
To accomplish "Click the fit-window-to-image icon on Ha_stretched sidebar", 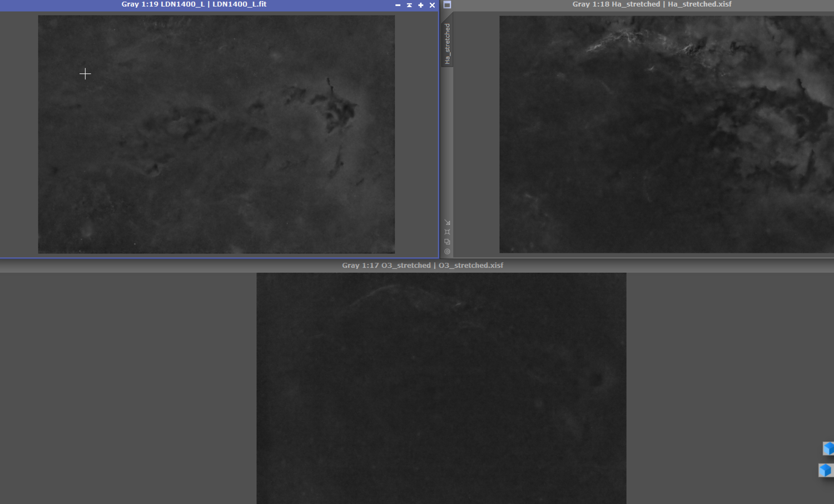I will (x=448, y=231).
